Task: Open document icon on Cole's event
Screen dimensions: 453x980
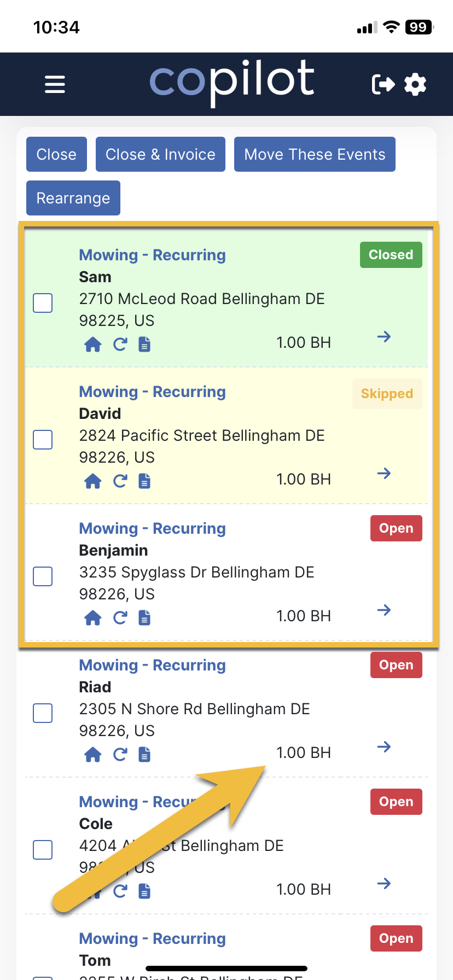Action: 144,891
